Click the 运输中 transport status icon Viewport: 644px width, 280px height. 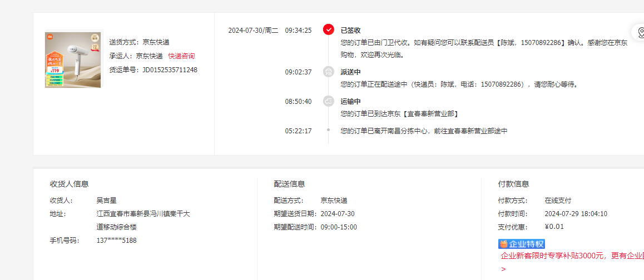328,101
